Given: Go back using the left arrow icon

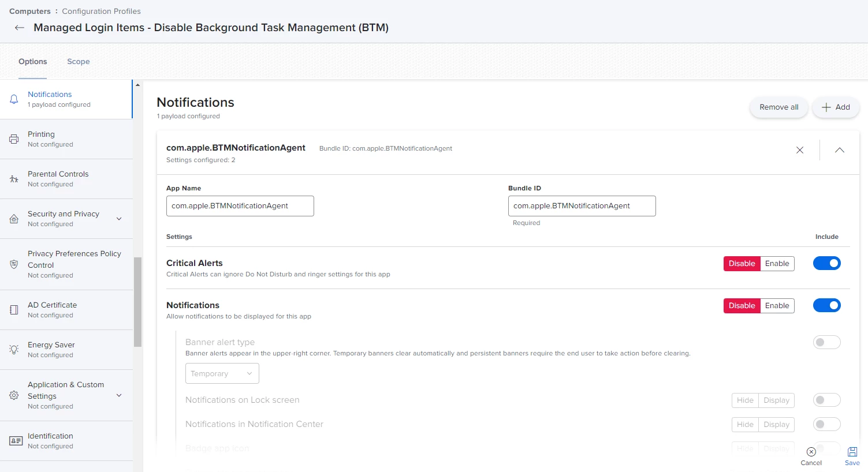Looking at the screenshot, I should tap(20, 28).
